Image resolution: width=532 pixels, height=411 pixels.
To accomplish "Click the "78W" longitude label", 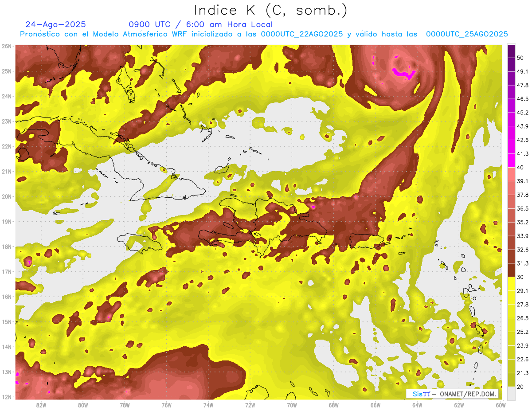I will click(x=125, y=405).
